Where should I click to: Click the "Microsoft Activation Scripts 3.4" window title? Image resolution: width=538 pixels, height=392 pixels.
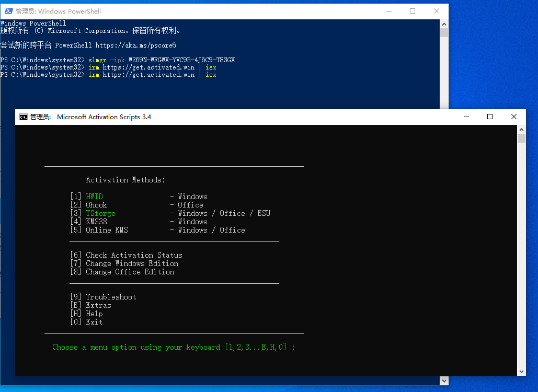(x=104, y=117)
